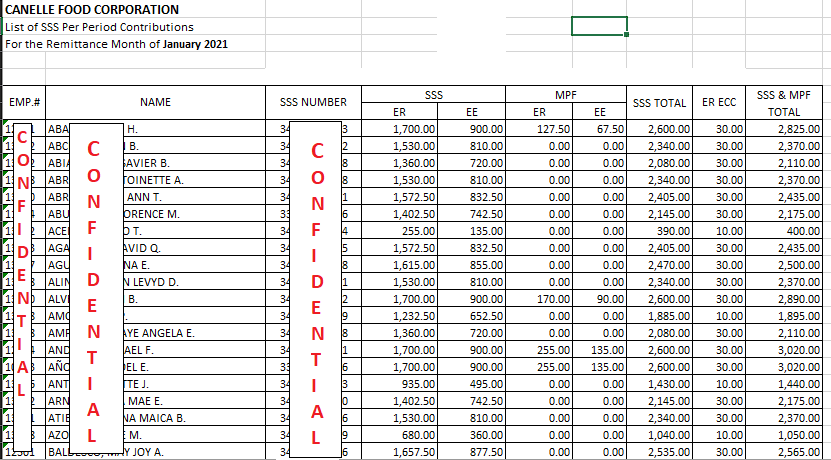Select 1,360.00 in the 'SAVIER B.' row

[400, 163]
